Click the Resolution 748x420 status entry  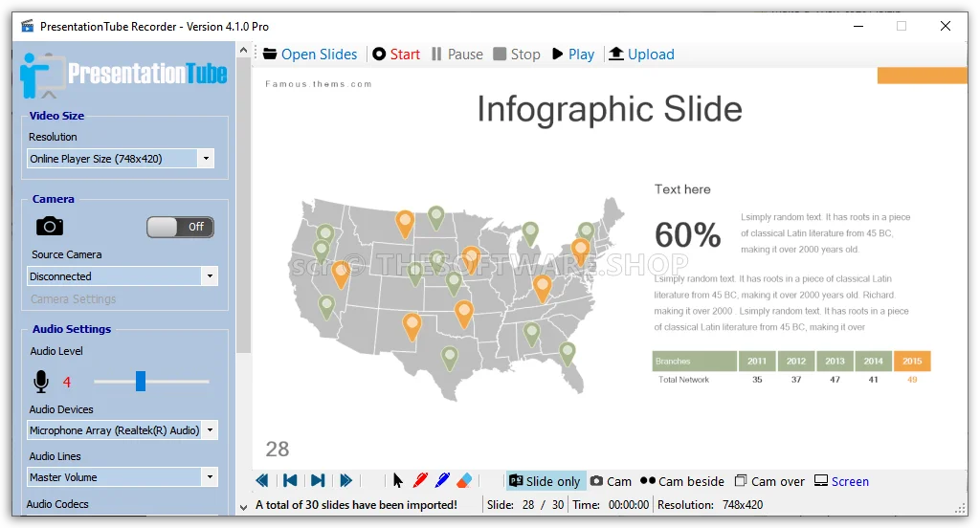[710, 505]
